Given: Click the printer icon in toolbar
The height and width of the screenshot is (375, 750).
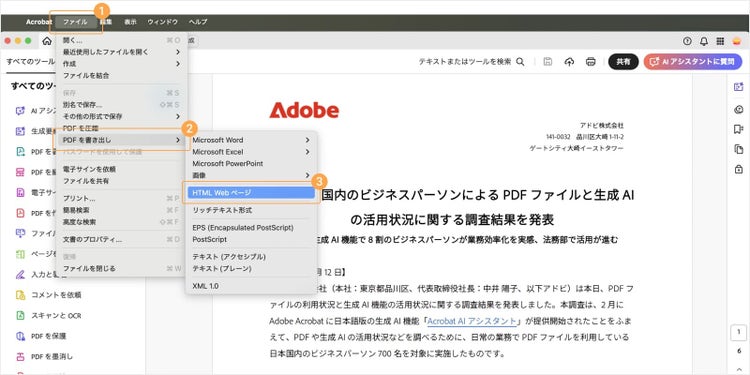Looking at the screenshot, I should click(591, 62).
